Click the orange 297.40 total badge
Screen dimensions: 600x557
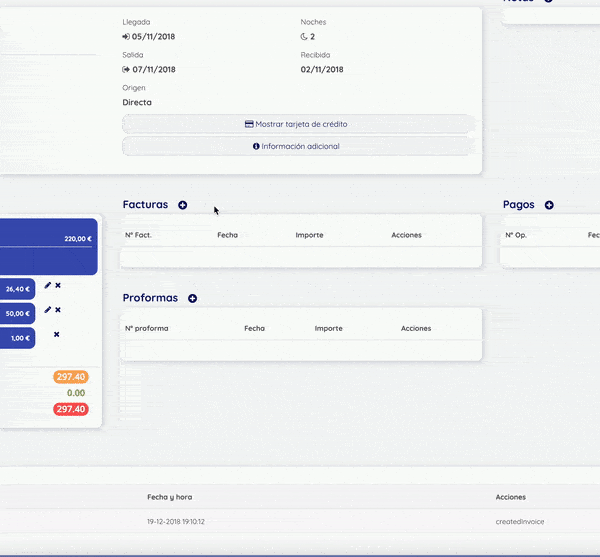pos(71,377)
